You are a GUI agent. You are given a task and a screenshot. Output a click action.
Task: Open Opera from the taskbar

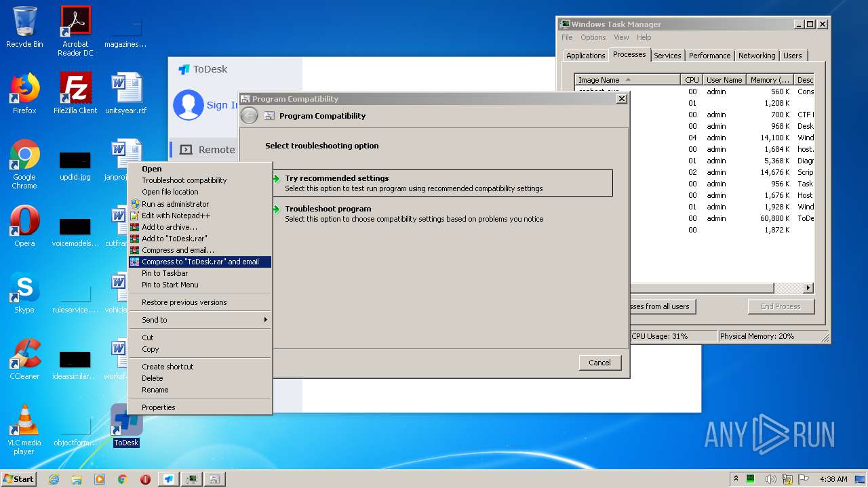pyautogui.click(x=145, y=479)
